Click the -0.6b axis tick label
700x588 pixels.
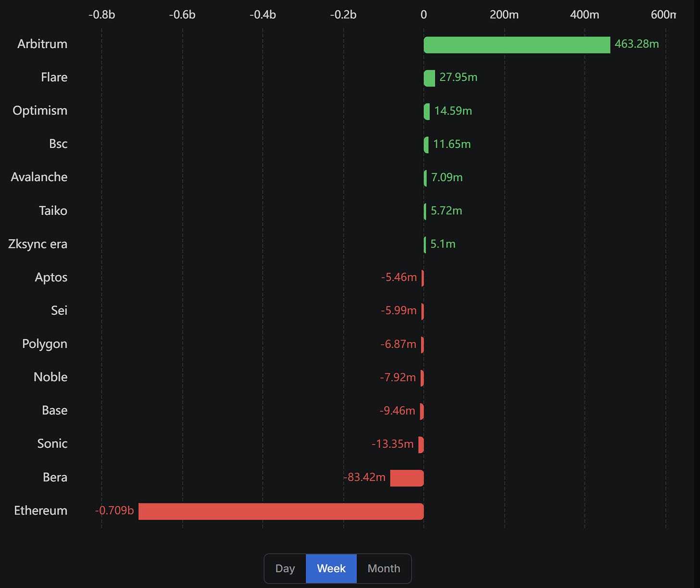coord(182,15)
